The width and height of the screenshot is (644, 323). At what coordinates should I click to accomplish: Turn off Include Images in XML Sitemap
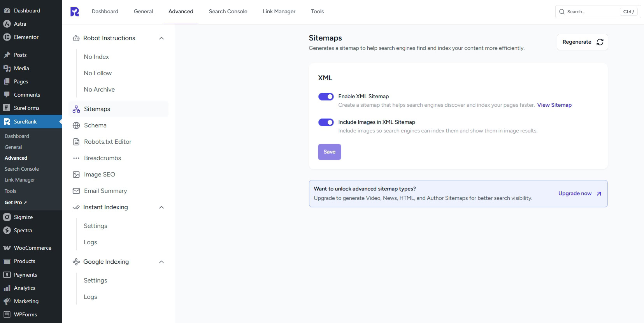click(326, 122)
